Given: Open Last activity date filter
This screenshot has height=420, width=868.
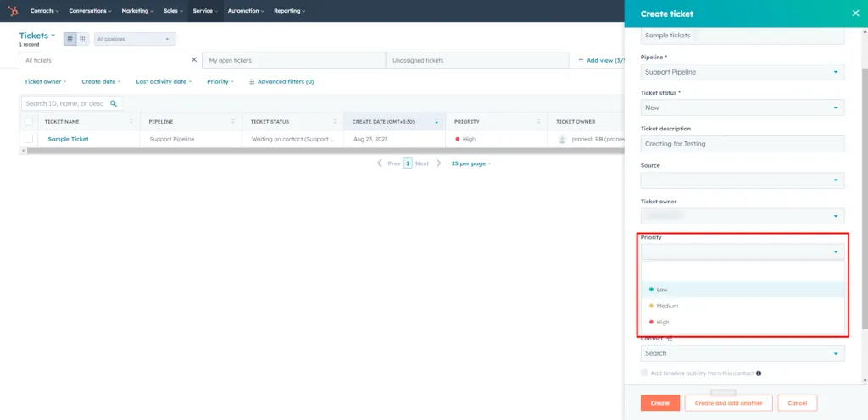Looking at the screenshot, I should click(164, 82).
